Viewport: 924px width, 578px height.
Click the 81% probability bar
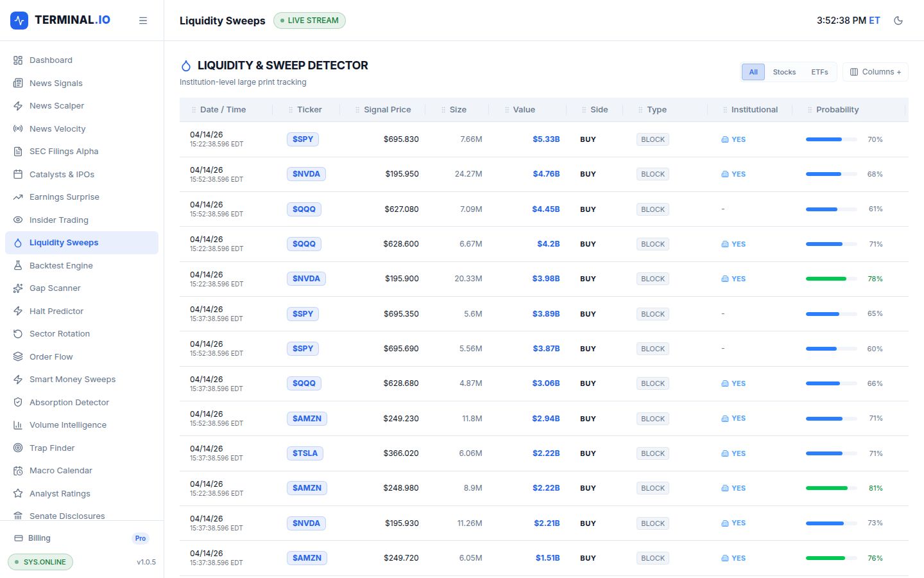pos(832,488)
